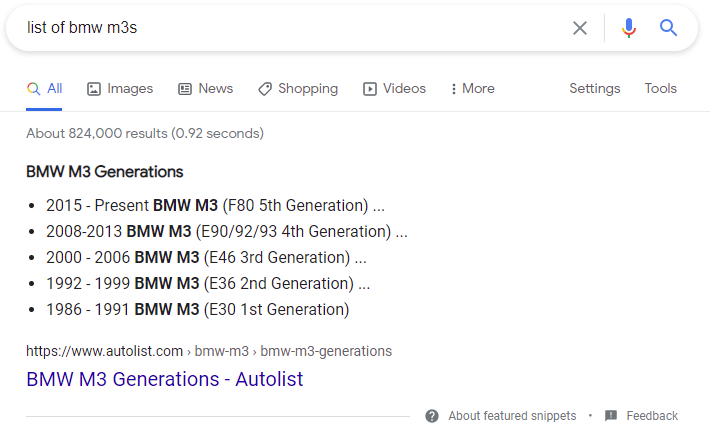Switch to the Shopping results tab
This screenshot has height=425, width=710.
click(307, 89)
